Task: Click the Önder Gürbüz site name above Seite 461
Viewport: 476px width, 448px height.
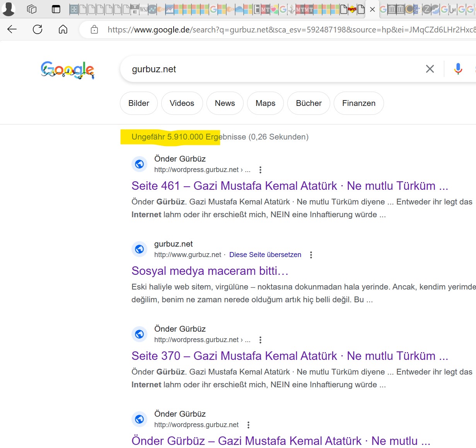Action: pyautogui.click(x=180, y=159)
